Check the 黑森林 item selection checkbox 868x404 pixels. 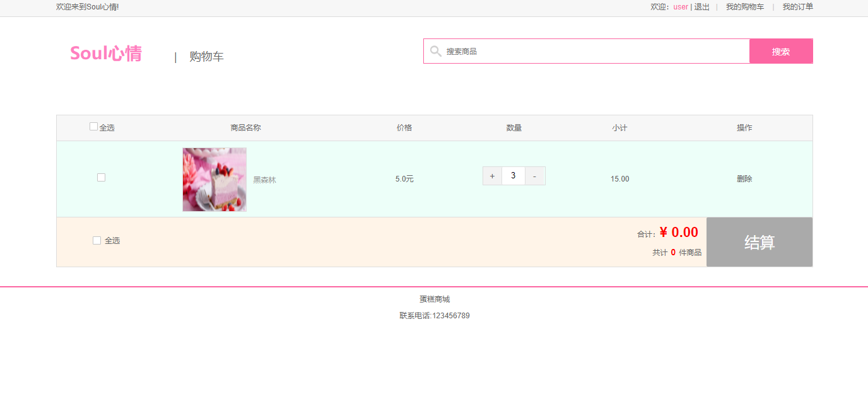pos(101,177)
